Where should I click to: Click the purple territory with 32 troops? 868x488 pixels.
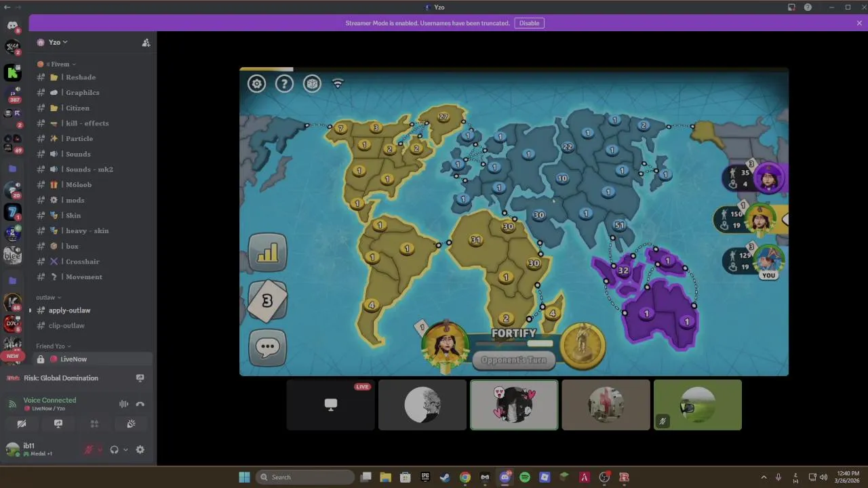623,270
